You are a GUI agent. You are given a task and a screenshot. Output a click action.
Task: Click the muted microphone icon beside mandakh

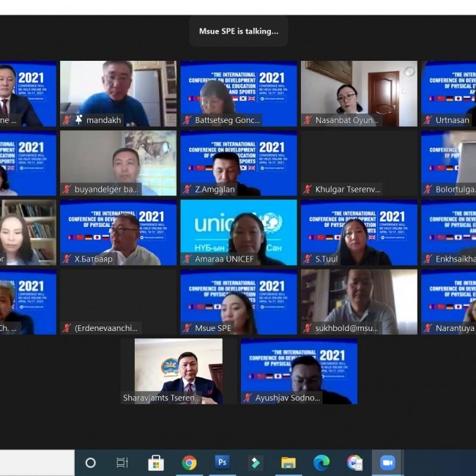(67, 120)
